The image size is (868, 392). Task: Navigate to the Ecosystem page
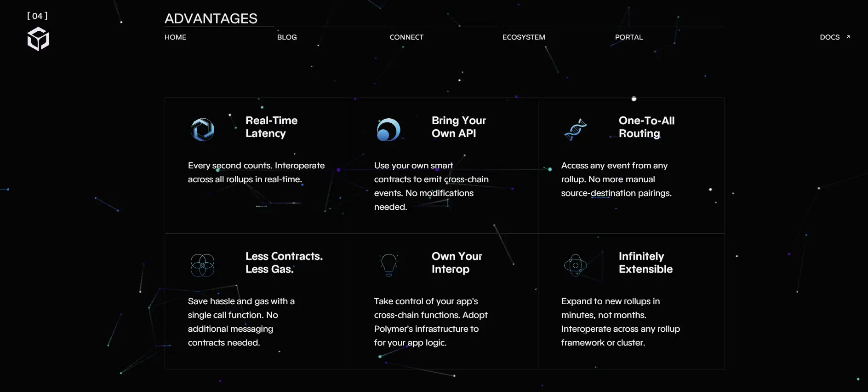(x=524, y=37)
